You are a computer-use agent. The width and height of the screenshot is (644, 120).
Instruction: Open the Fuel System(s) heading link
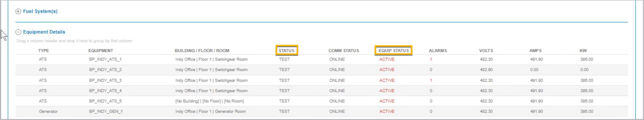[40, 11]
